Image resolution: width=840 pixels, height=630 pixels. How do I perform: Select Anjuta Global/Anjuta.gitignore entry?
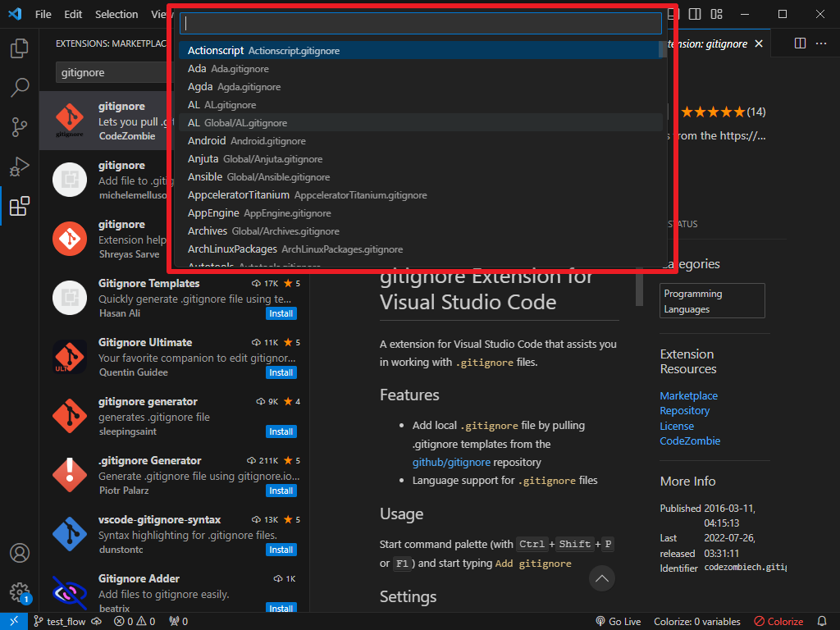(x=421, y=159)
